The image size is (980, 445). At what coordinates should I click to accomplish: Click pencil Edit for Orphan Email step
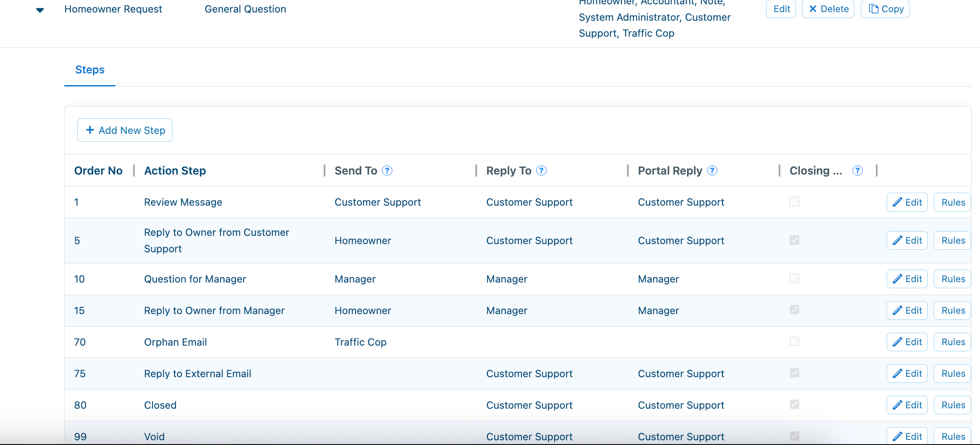907,342
